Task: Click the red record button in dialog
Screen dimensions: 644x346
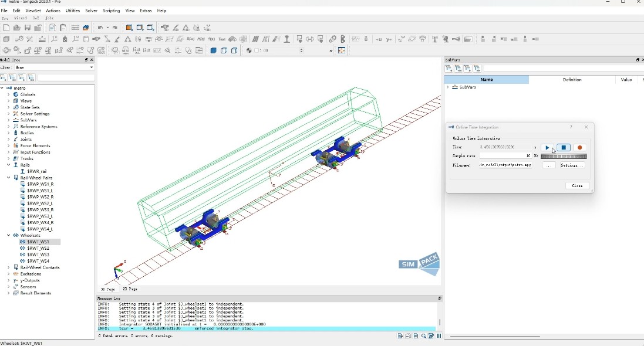Action: [579, 147]
